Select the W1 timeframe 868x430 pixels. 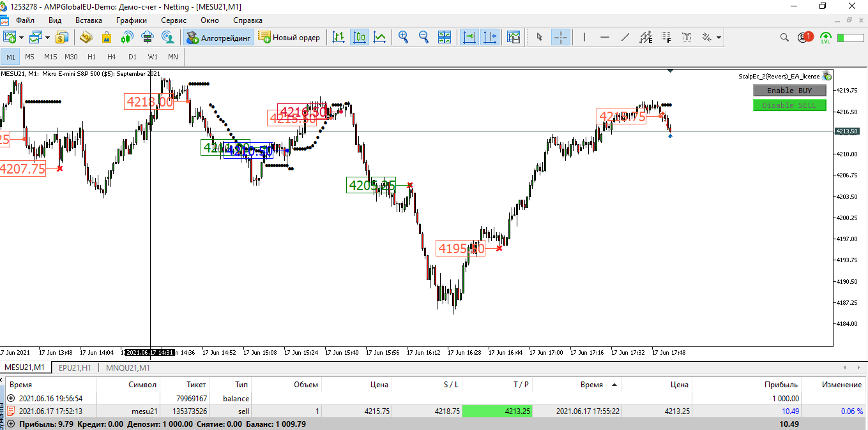[x=153, y=57]
